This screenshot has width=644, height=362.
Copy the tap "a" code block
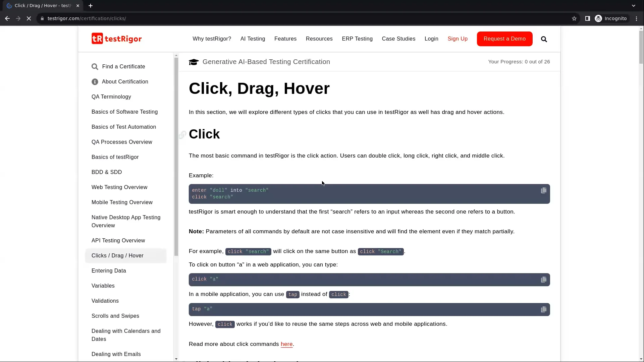544,309
